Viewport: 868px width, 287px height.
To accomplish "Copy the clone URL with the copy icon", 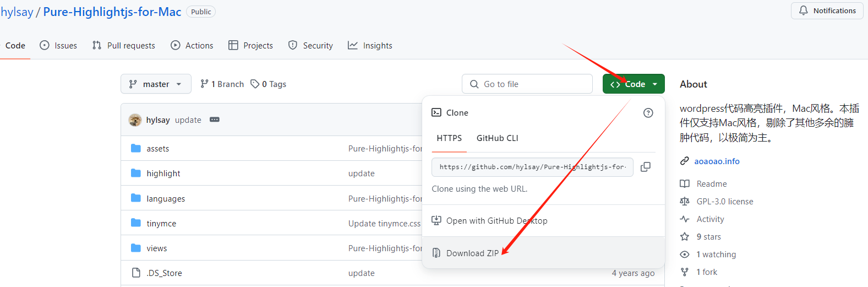I will click(646, 167).
